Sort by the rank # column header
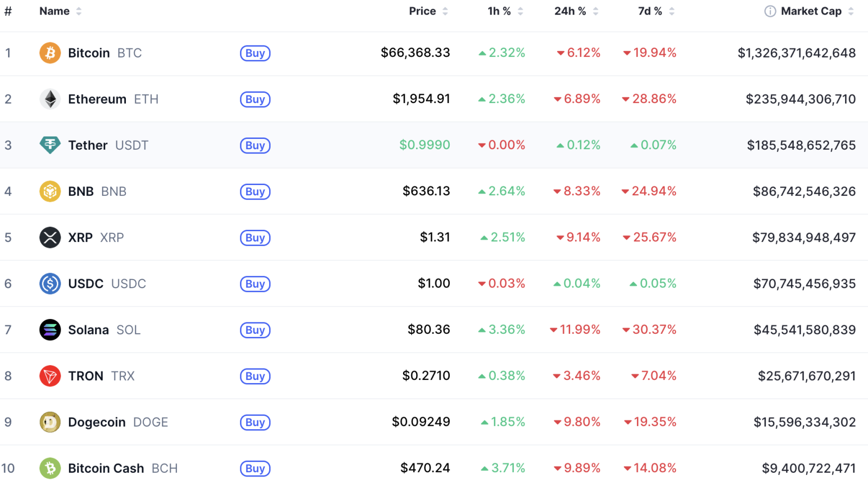The height and width of the screenshot is (483, 868). click(8, 11)
